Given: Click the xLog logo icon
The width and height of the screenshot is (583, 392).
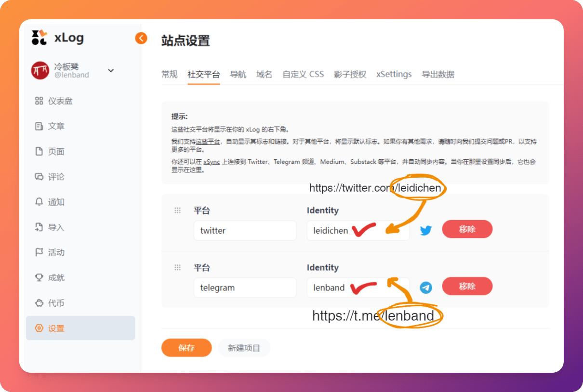Looking at the screenshot, I should point(40,38).
